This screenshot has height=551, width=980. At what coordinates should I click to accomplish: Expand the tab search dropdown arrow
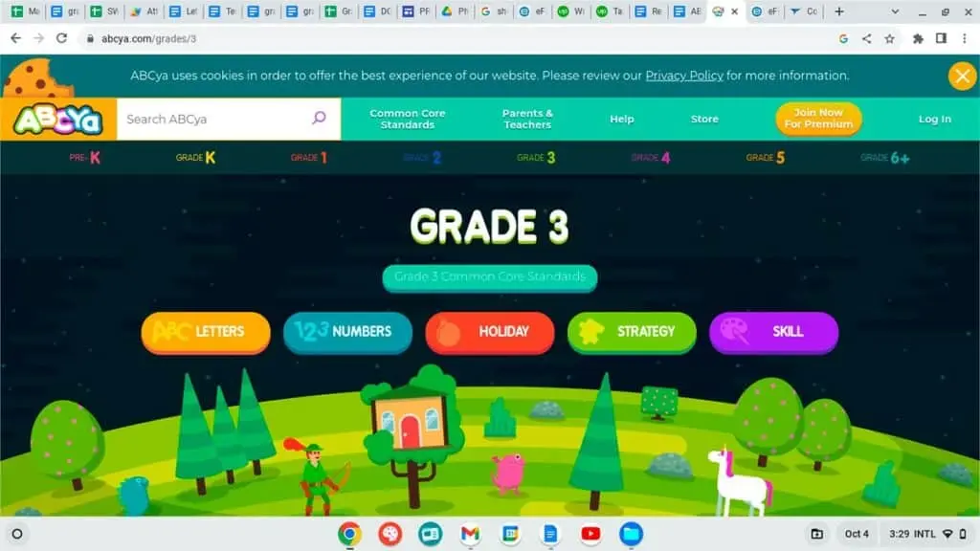pos(895,11)
